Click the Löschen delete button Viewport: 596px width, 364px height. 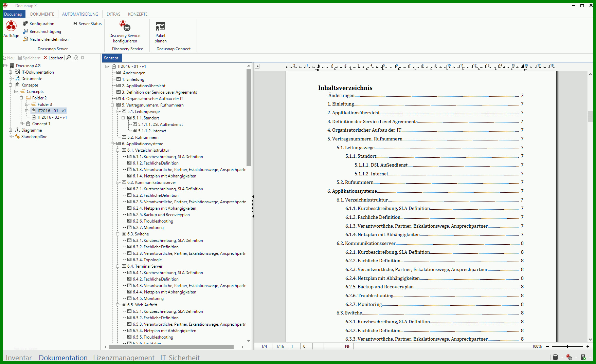click(x=53, y=58)
